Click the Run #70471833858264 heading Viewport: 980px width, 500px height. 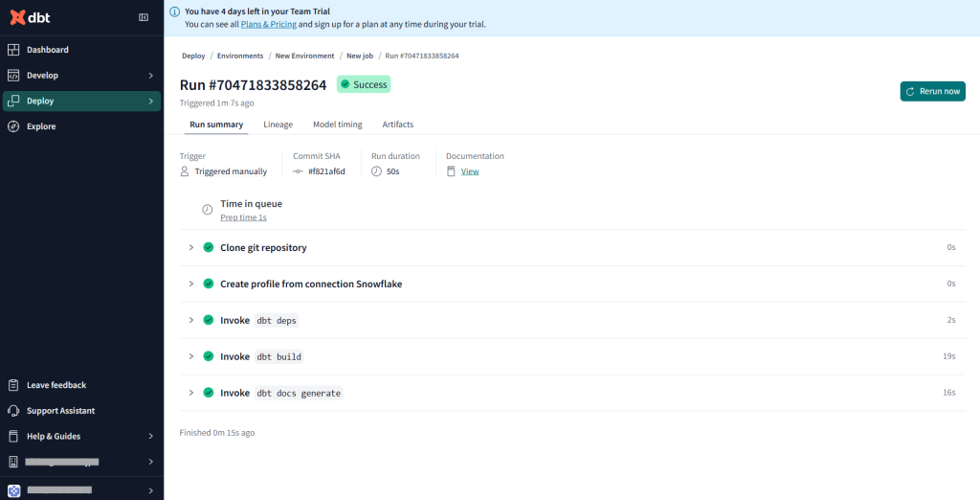click(x=253, y=85)
